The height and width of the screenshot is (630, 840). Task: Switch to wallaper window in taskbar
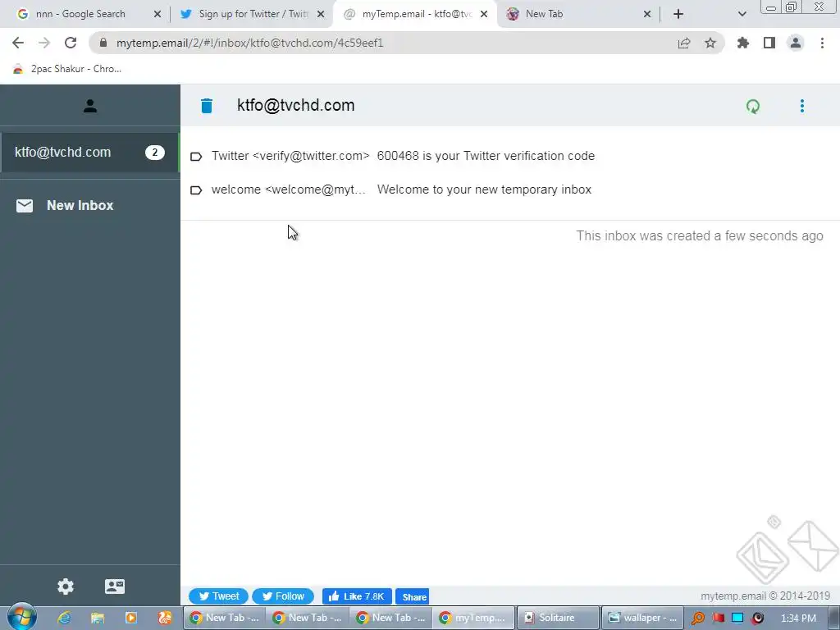[x=642, y=618]
